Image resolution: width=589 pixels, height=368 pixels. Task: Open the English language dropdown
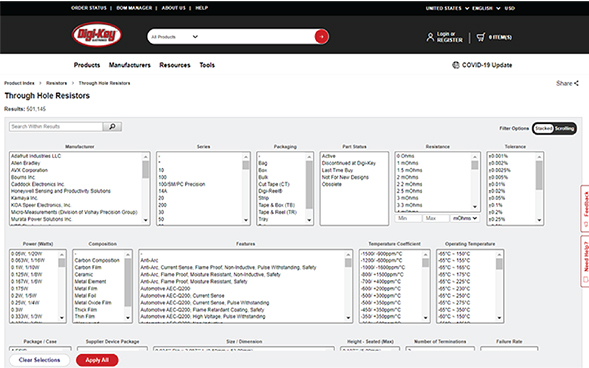click(486, 8)
